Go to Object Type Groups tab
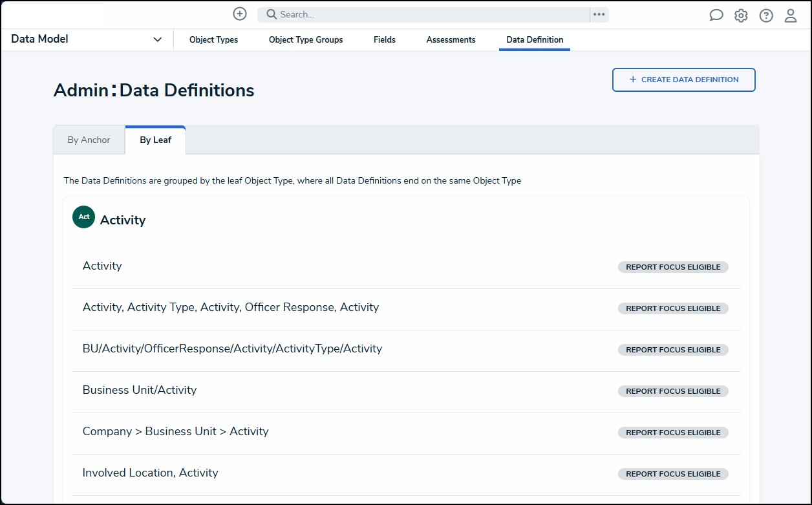Image resolution: width=812 pixels, height=505 pixels. click(x=306, y=40)
